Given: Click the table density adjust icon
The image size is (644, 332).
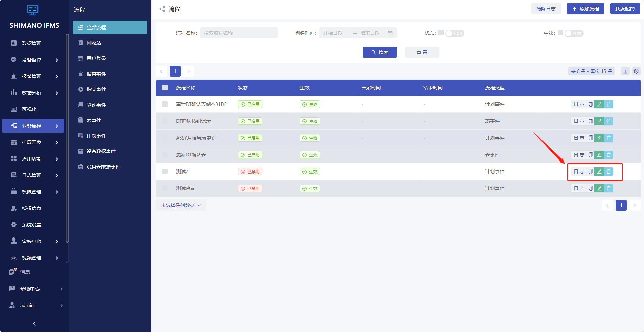Looking at the screenshot, I should coord(625,71).
